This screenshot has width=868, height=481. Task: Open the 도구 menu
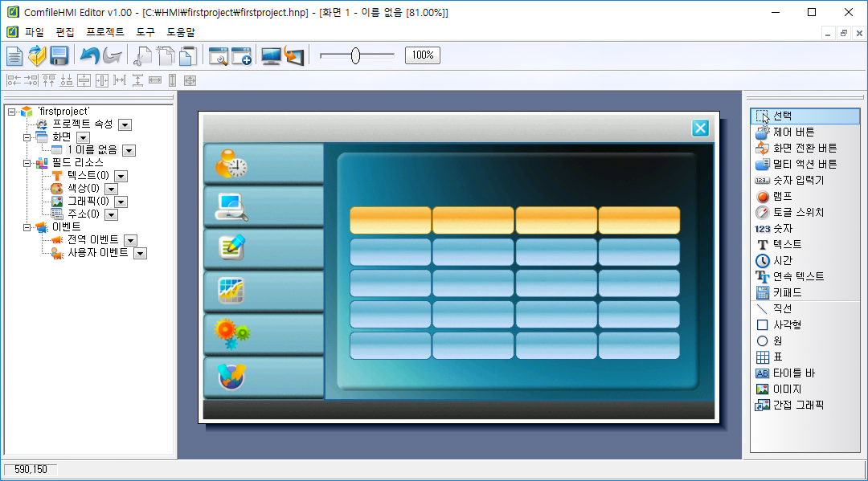(x=145, y=32)
